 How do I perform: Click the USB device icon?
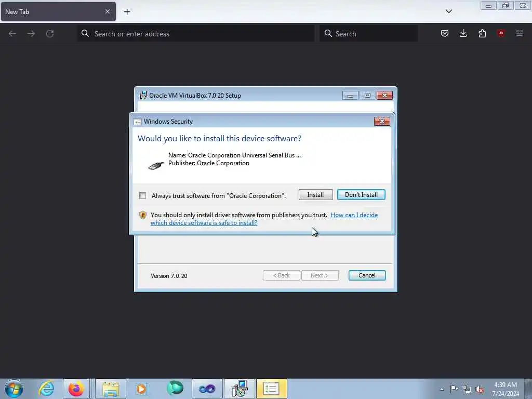156,165
